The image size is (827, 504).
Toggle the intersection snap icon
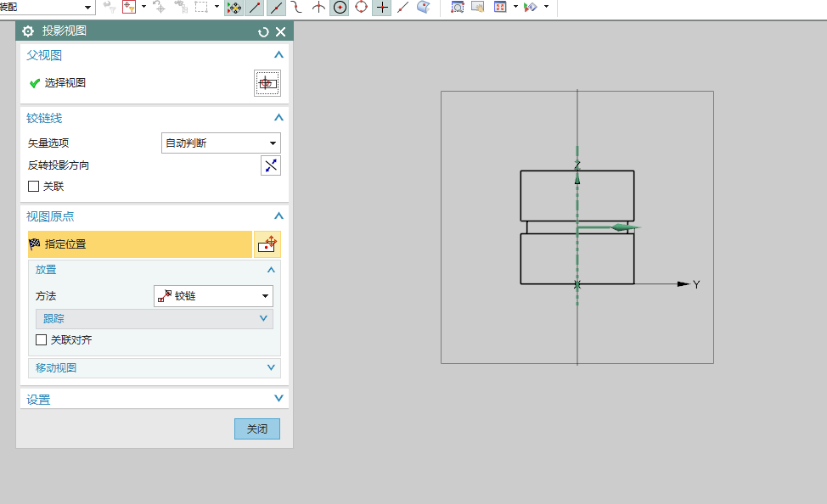click(318, 8)
